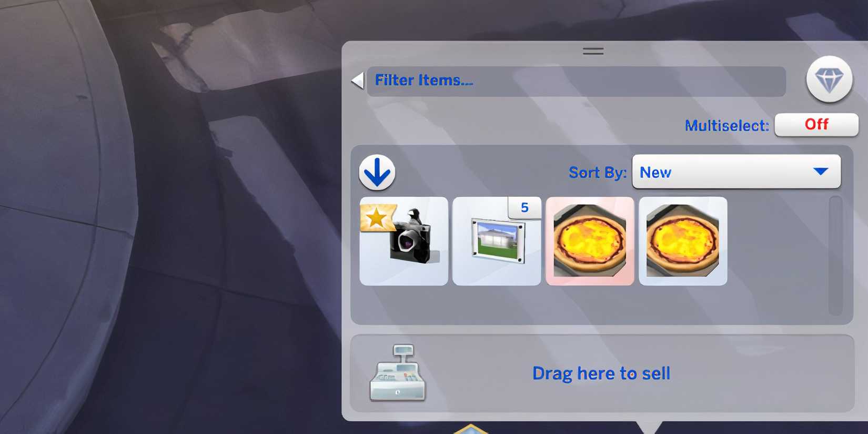The width and height of the screenshot is (868, 434).
Task: Click the diamond gem icon button
Action: coord(829,79)
